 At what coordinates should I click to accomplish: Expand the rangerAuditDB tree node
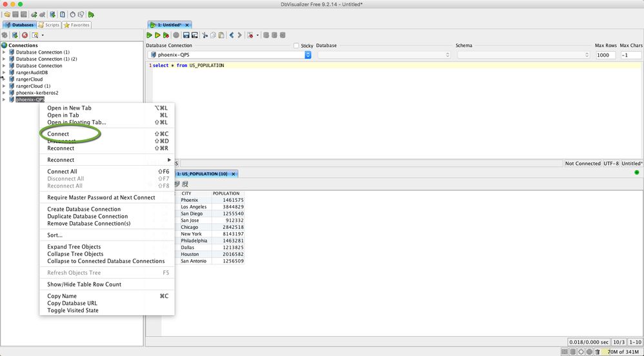click(x=4, y=73)
